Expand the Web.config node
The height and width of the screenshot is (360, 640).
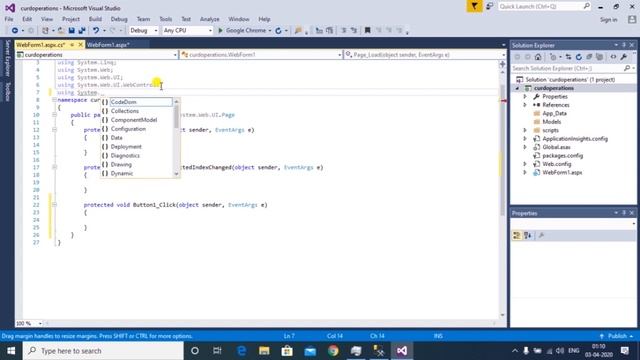click(x=525, y=164)
